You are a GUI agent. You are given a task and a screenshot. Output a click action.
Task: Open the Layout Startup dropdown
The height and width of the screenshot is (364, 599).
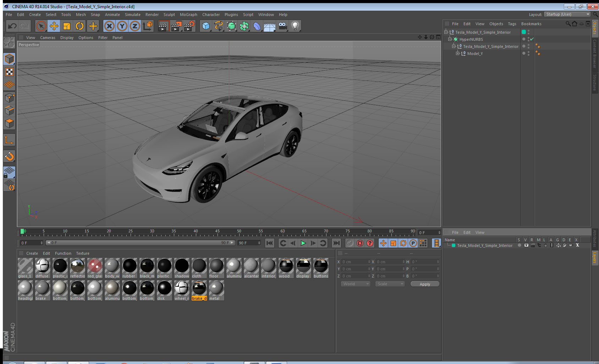[x=567, y=14]
